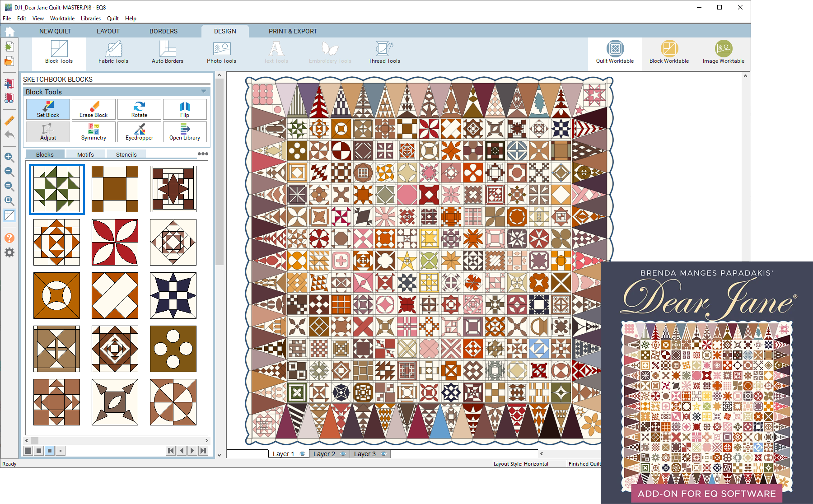
Task: Select the Rotate block tool
Action: [139, 109]
